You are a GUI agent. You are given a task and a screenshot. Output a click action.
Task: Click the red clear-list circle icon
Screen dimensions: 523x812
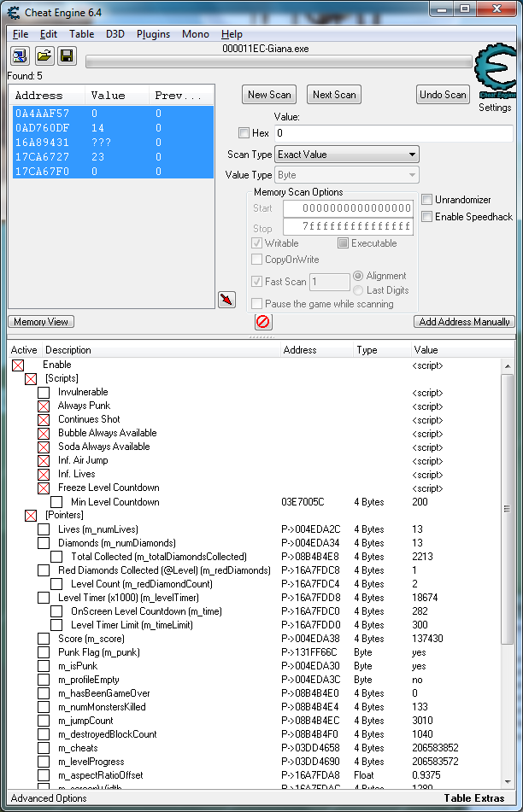tap(263, 322)
